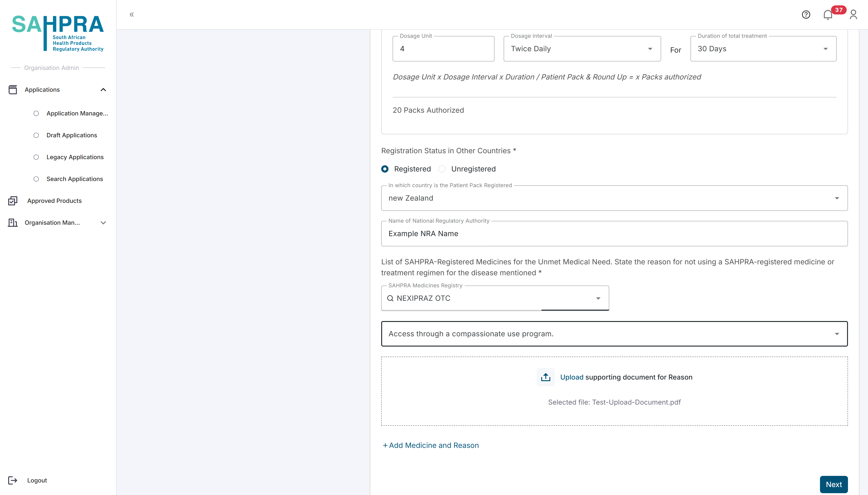Open compassionate use reason dropdown
The height and width of the screenshot is (495, 868).
614,334
